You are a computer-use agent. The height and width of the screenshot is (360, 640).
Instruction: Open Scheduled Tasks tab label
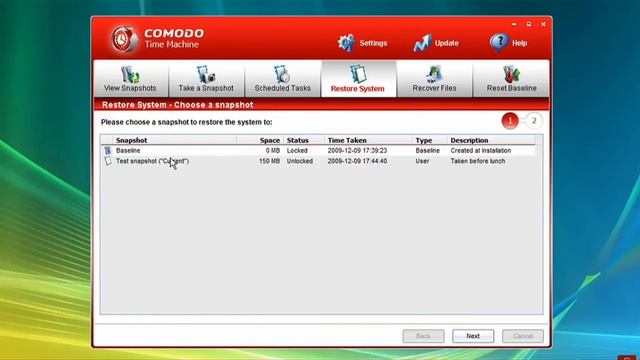click(282, 88)
